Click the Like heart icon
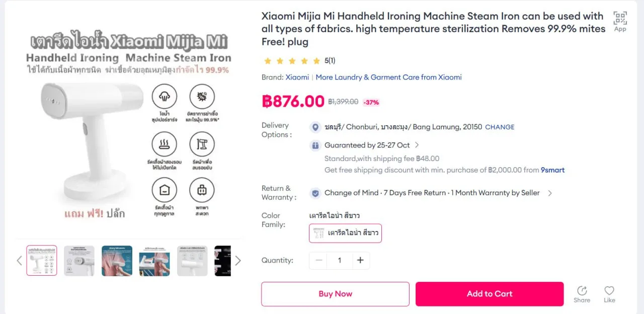Screen dimensions: 644x314 point(609,291)
